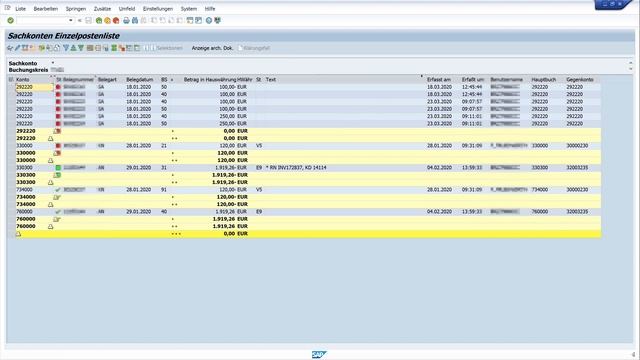
Task: Open a new session via toolbar icon
Action: (x=190, y=20)
